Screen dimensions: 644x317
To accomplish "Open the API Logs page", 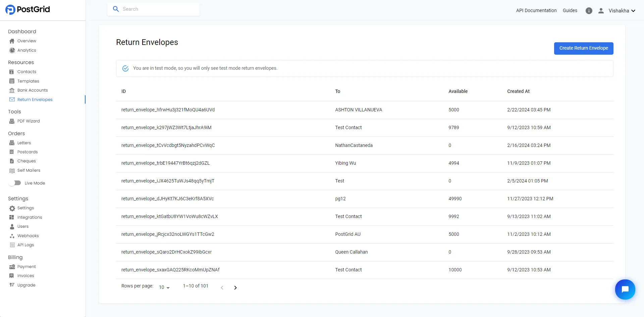I will pyautogui.click(x=26, y=245).
